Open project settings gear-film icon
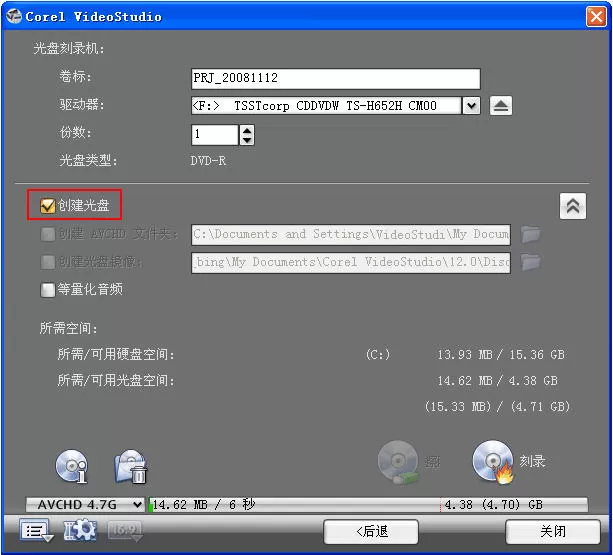Viewport: 613px width, 555px height. 80,531
